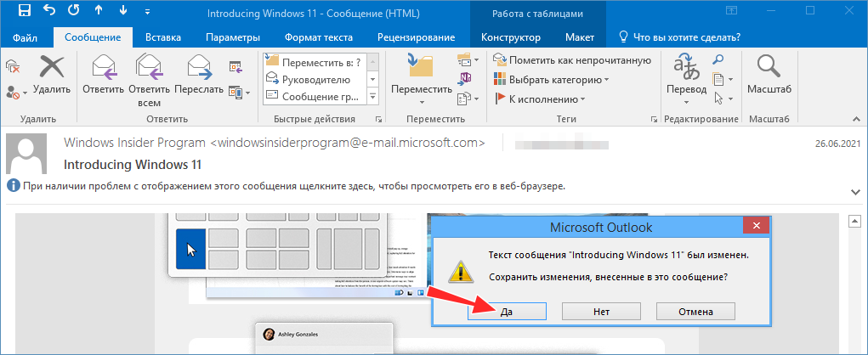This screenshot has width=868, height=355.
Task: Switch to Формат текста tab
Action: (319, 37)
